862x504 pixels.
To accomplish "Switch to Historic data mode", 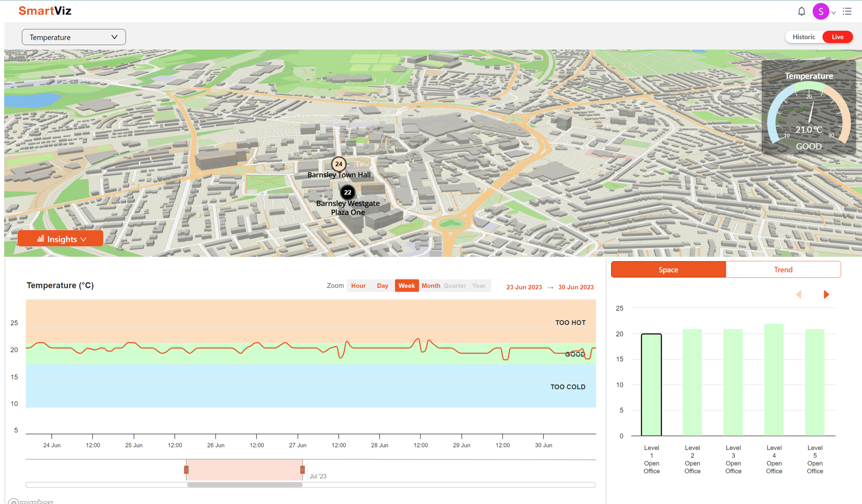I will (804, 37).
